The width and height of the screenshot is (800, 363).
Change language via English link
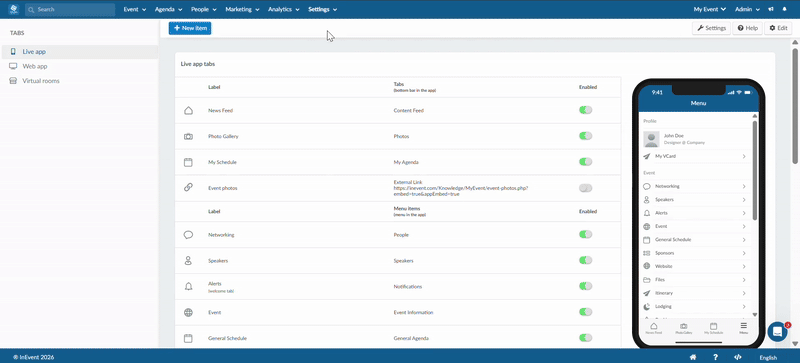768,357
